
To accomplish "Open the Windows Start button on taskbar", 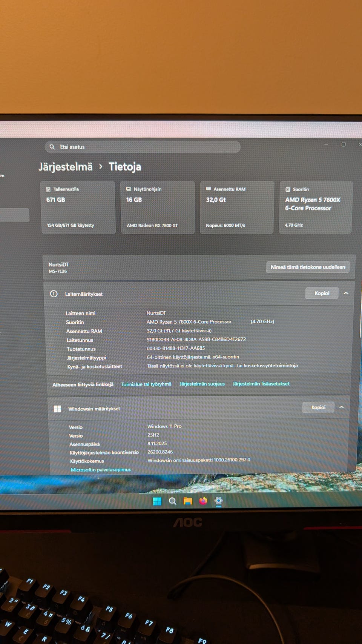I will pos(157,501).
